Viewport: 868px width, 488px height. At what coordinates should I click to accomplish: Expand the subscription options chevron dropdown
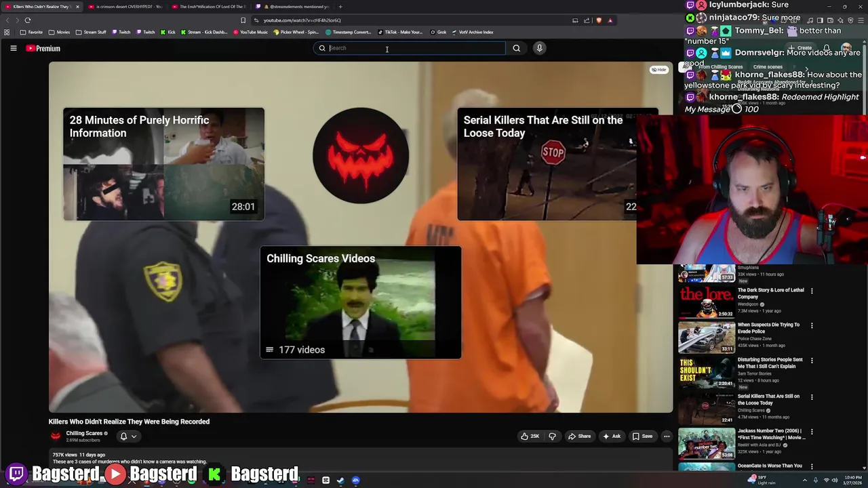(x=134, y=436)
